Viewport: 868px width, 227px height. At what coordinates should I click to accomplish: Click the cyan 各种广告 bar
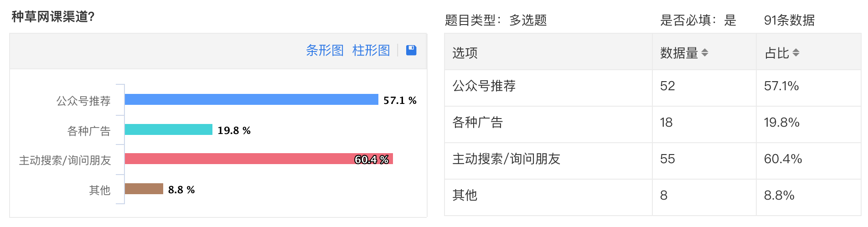click(x=169, y=129)
